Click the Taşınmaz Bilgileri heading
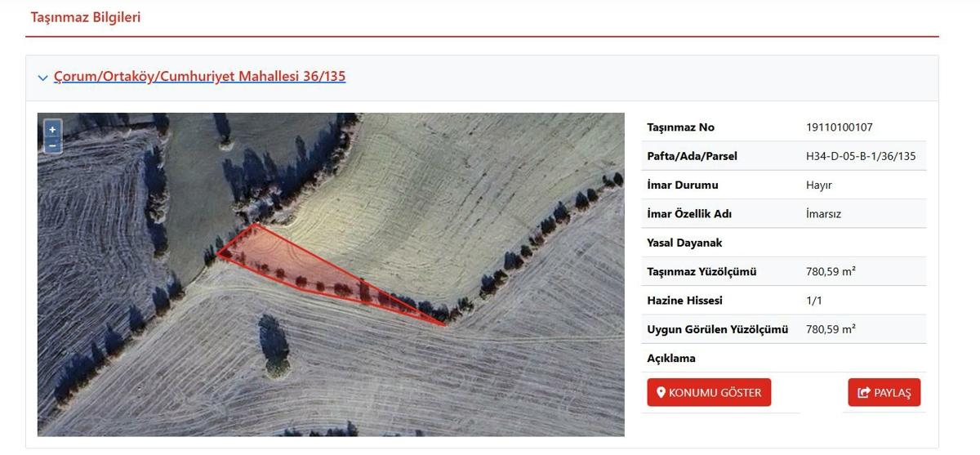This screenshot has height=455, width=980. pyautogui.click(x=86, y=16)
